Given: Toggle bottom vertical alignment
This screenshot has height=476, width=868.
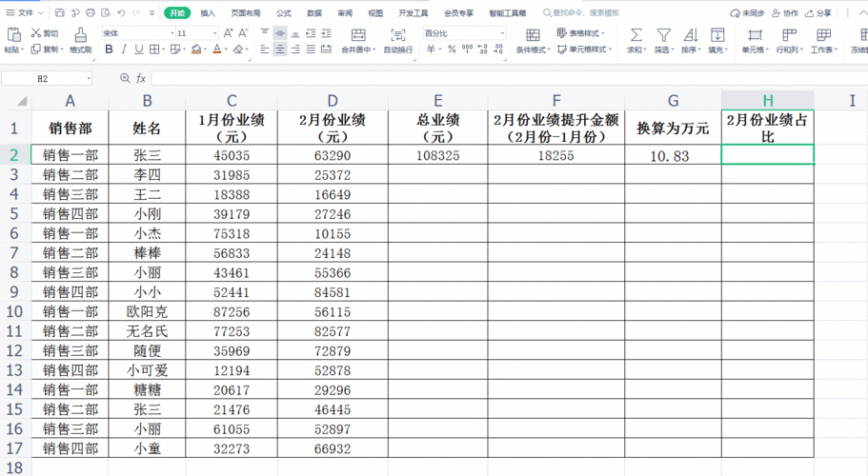Looking at the screenshot, I should 295,33.
